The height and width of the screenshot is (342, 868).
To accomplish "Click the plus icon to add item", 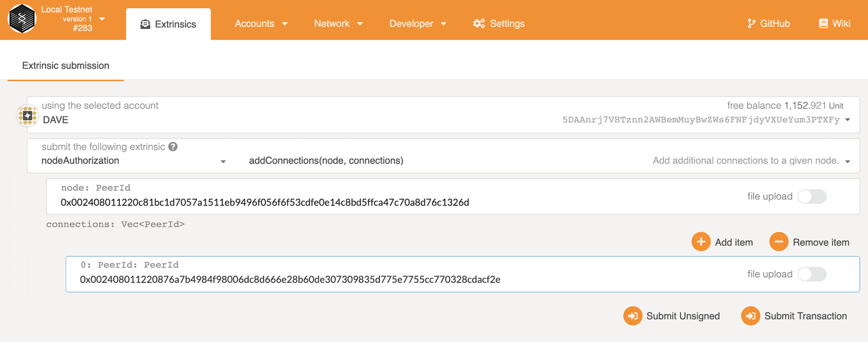I will click(701, 242).
